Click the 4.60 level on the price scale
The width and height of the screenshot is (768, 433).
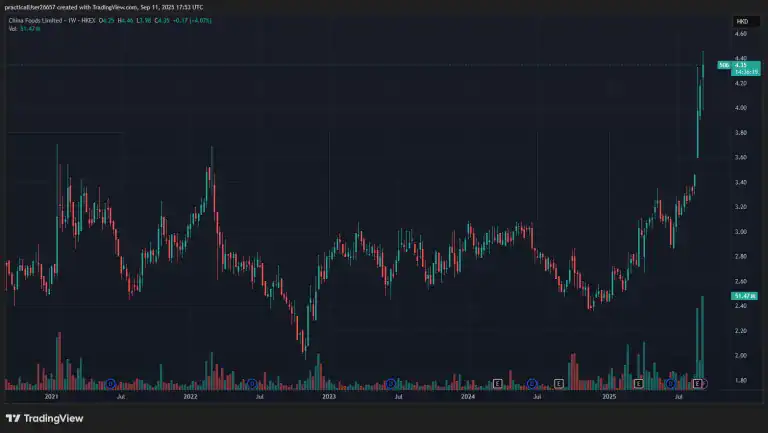pos(741,34)
